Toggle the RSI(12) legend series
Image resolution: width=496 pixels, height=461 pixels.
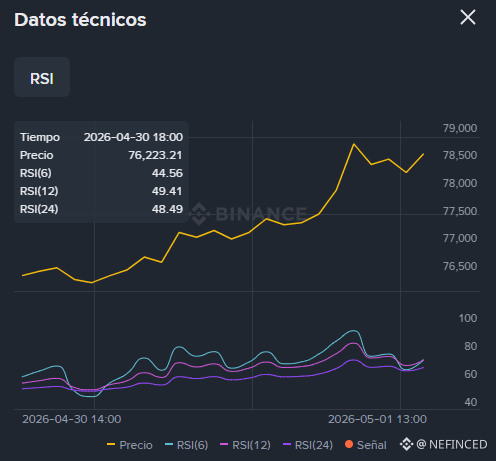tap(246, 445)
